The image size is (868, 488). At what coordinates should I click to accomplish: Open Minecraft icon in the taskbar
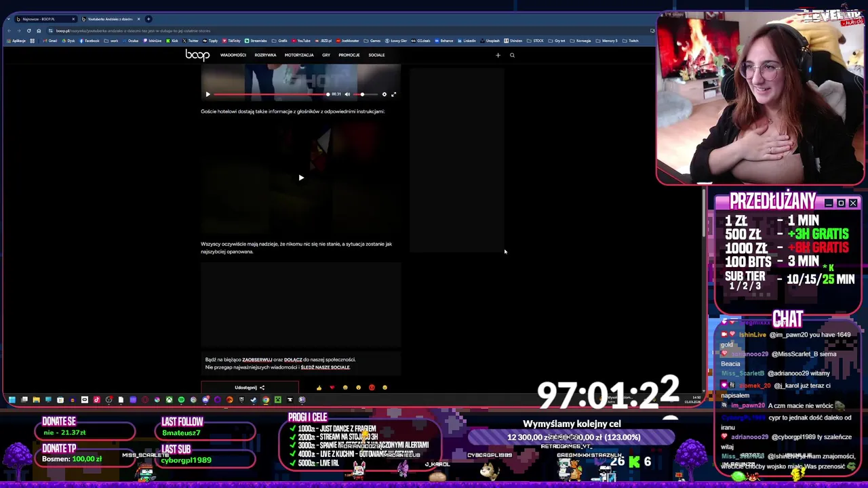tap(278, 400)
